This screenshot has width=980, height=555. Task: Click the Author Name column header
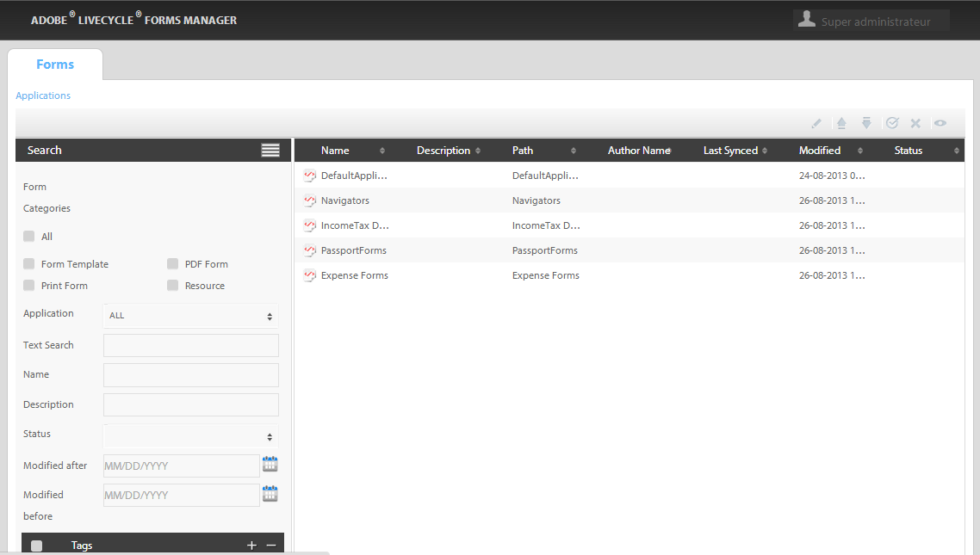(639, 151)
